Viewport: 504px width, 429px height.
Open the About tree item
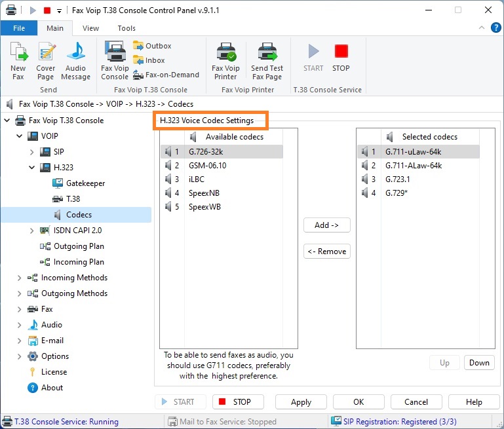pyautogui.click(x=45, y=388)
